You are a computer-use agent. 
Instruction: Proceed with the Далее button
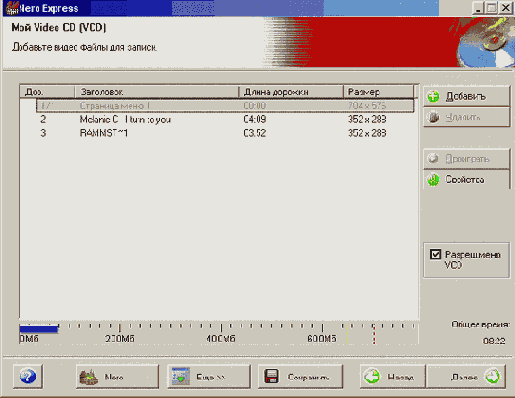tap(466, 377)
